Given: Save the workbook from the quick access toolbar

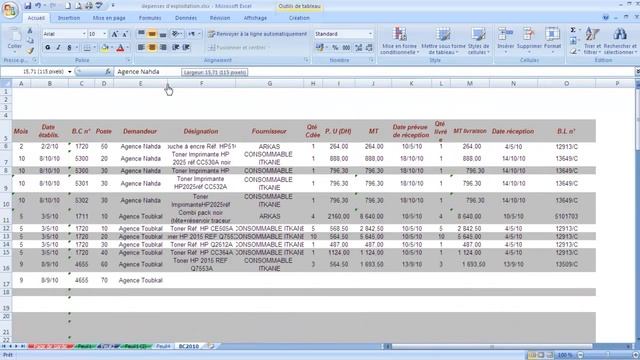Looking at the screenshot, I should (28, 6).
